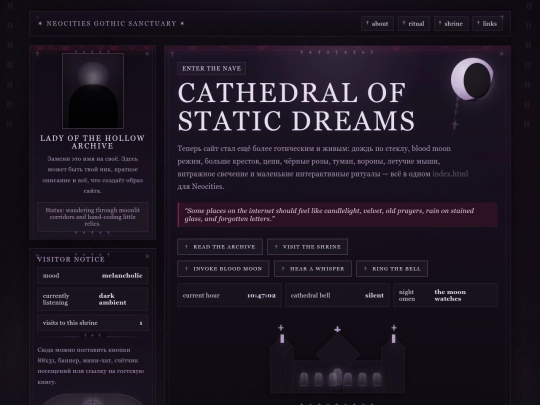Viewport: 540px width, 405px height.
Task: Open the ritual nav item
Action: tap(414, 24)
